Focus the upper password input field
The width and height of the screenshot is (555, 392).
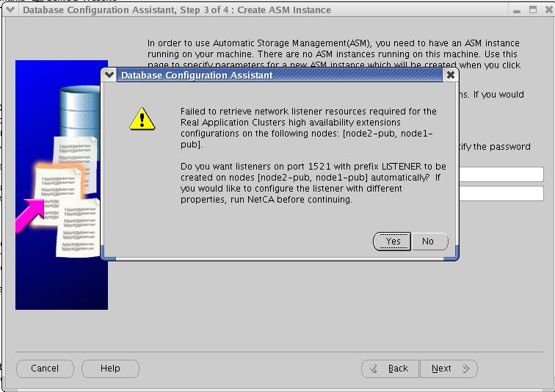pyautogui.click(x=501, y=175)
